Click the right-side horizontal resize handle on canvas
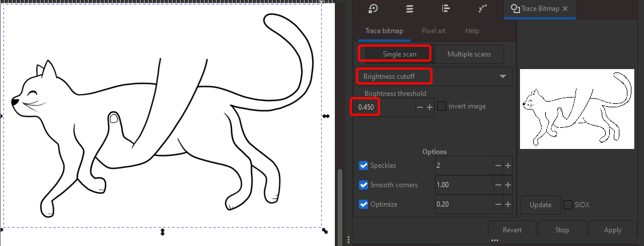The image size is (644, 246). pyautogui.click(x=326, y=116)
